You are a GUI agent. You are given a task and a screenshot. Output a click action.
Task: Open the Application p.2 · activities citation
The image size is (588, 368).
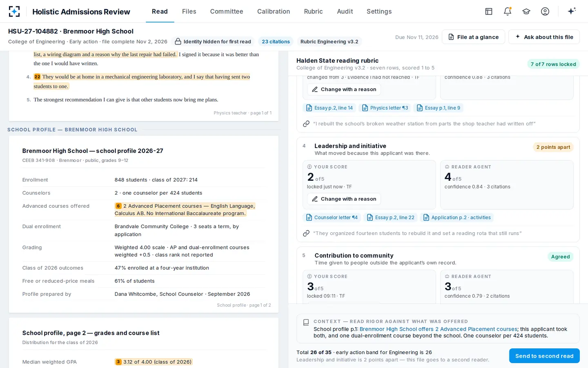(x=457, y=218)
